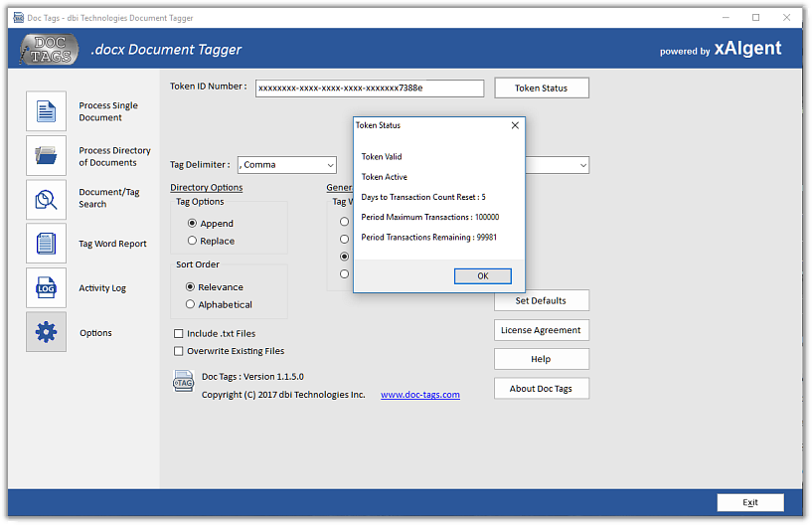The height and width of the screenshot is (525, 812).
Task: Click the Help button
Action: point(541,359)
